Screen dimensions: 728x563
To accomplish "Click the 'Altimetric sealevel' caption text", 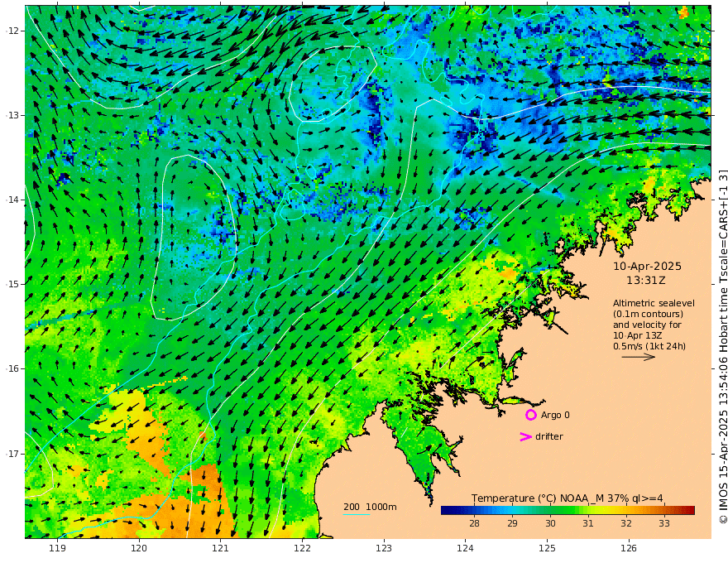I will click(x=654, y=303).
